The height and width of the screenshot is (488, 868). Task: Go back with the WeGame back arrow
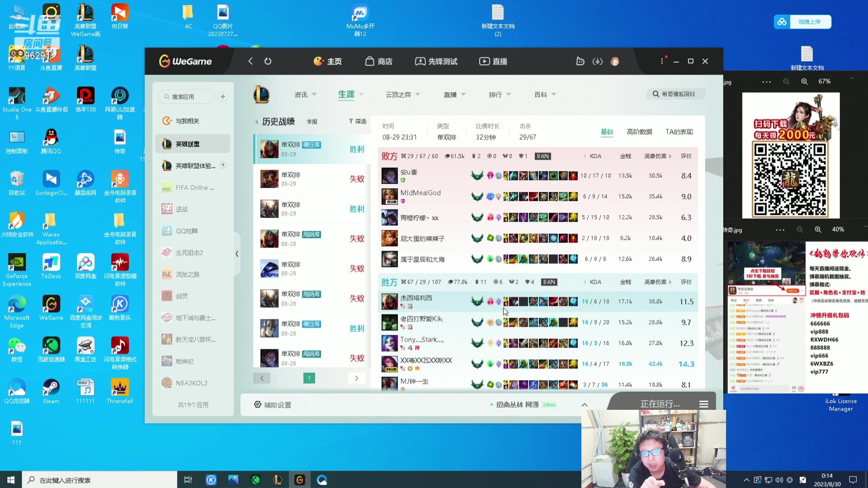coord(250,61)
